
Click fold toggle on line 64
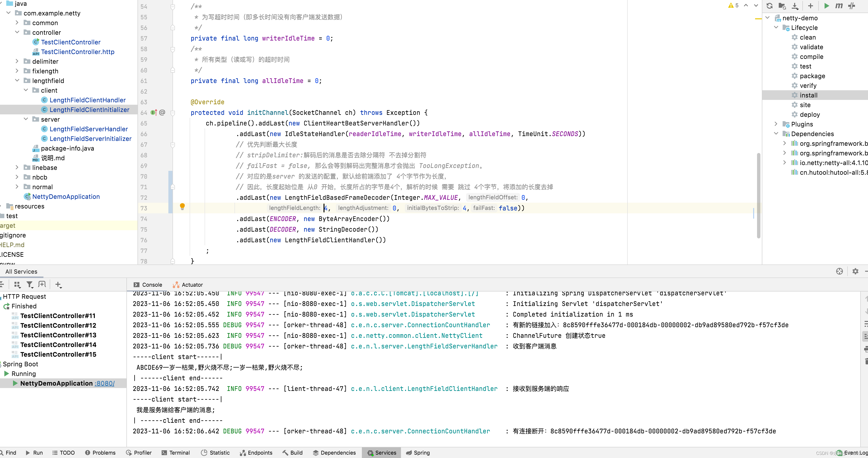172,113
